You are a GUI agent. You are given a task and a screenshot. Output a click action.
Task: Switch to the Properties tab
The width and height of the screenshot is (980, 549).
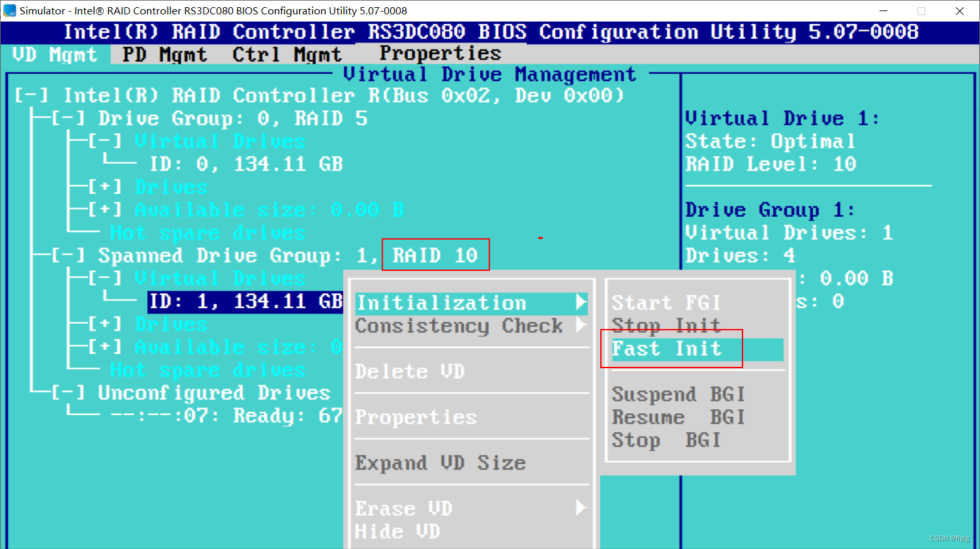coord(440,53)
